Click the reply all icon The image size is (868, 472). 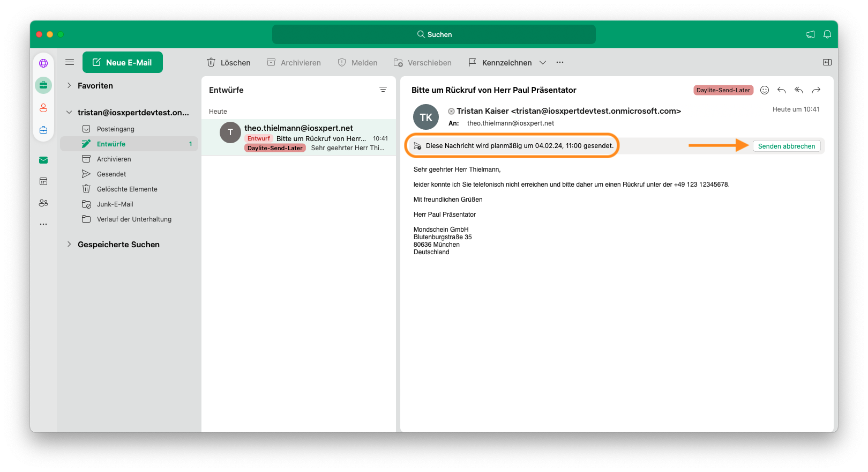coord(799,90)
